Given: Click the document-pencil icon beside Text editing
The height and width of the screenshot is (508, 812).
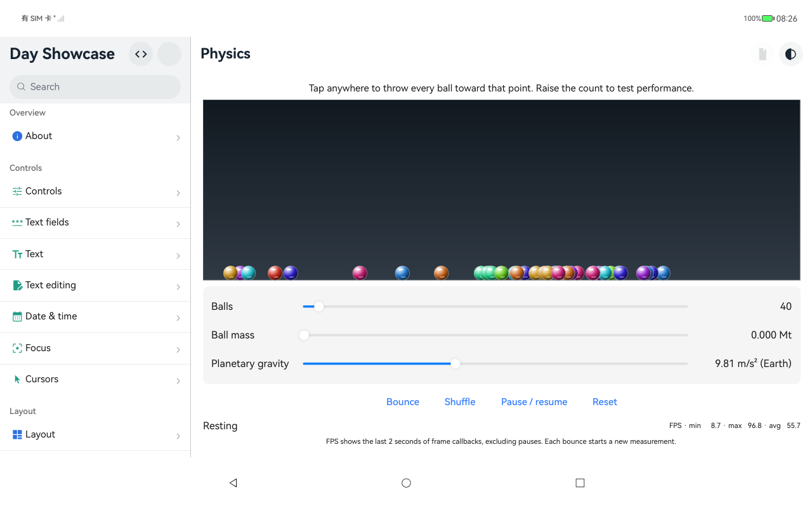Looking at the screenshot, I should 17,285.
